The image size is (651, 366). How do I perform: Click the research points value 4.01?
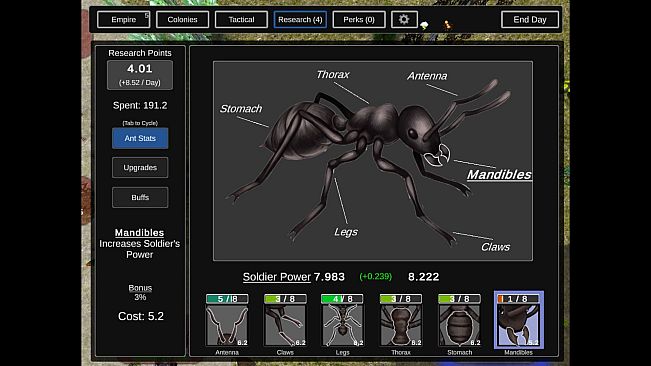point(140,69)
